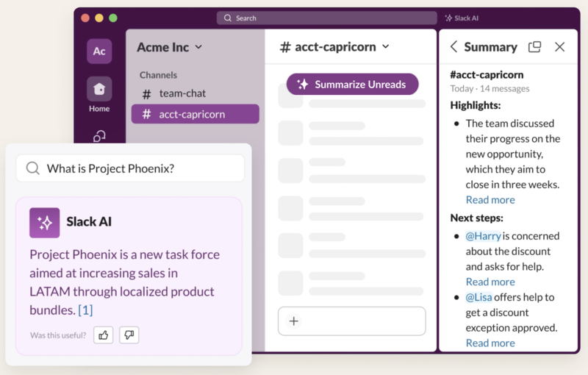Click the @Lisa mention
588x375 pixels.
pyautogui.click(x=479, y=297)
